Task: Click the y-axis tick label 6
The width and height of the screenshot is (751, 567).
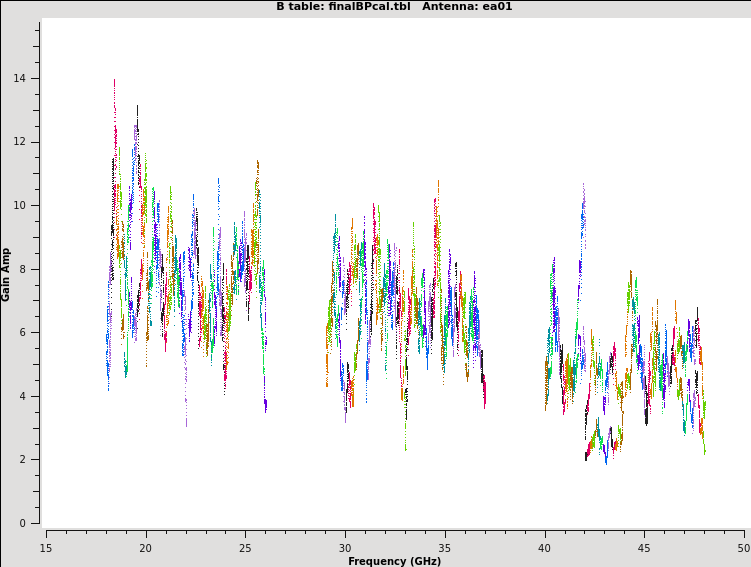Action: (23, 333)
